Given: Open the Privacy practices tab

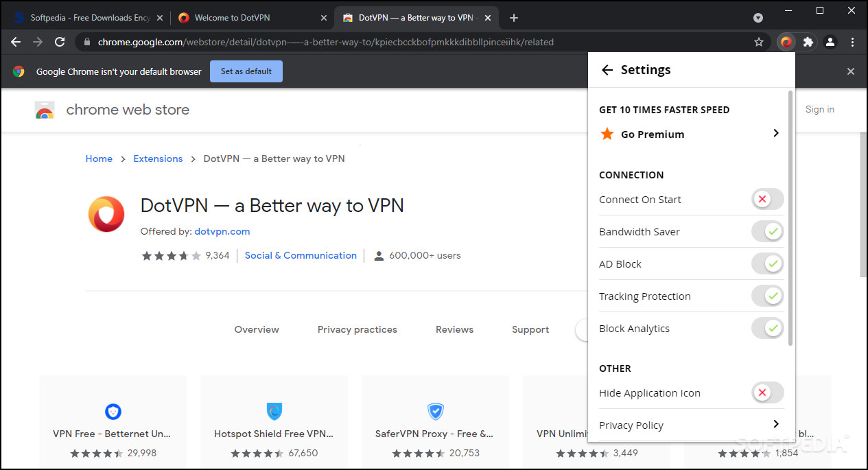Looking at the screenshot, I should coord(357,330).
